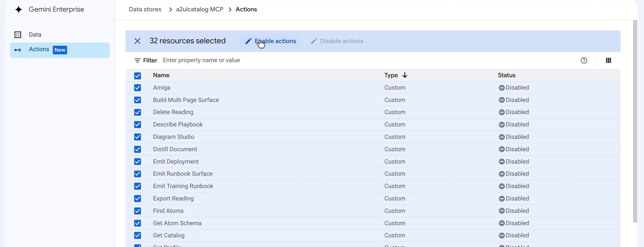
Task: Uncheck the Diagram Studio checkbox
Action: pos(137,137)
